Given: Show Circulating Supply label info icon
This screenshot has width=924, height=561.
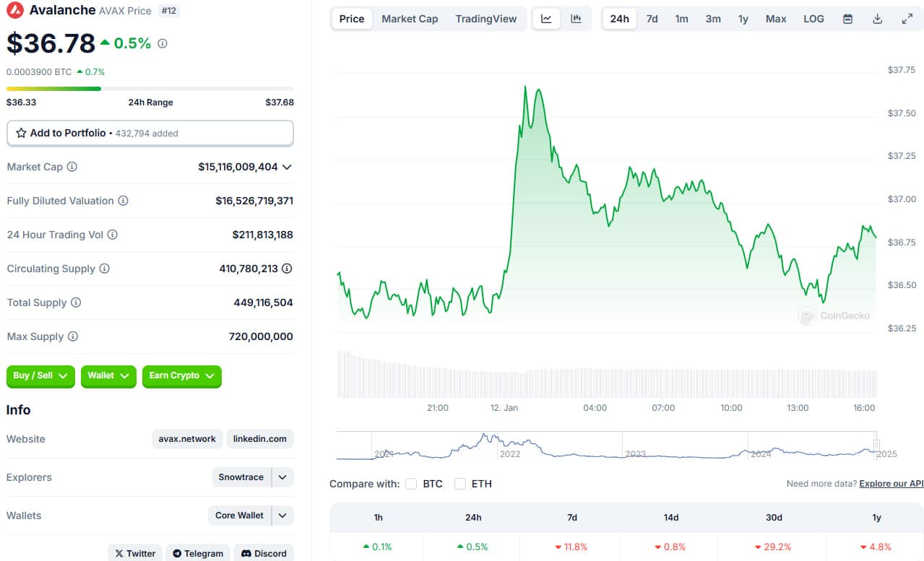Looking at the screenshot, I should [x=104, y=269].
